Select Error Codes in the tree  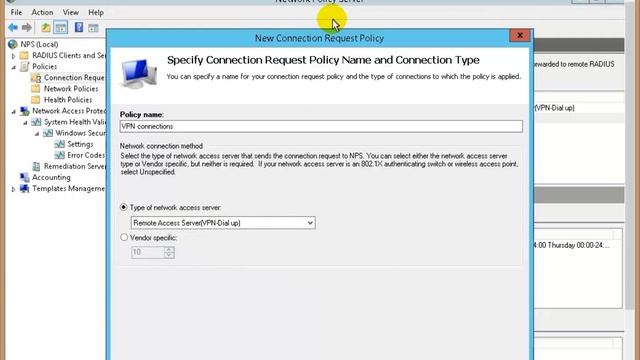pyautogui.click(x=86, y=155)
